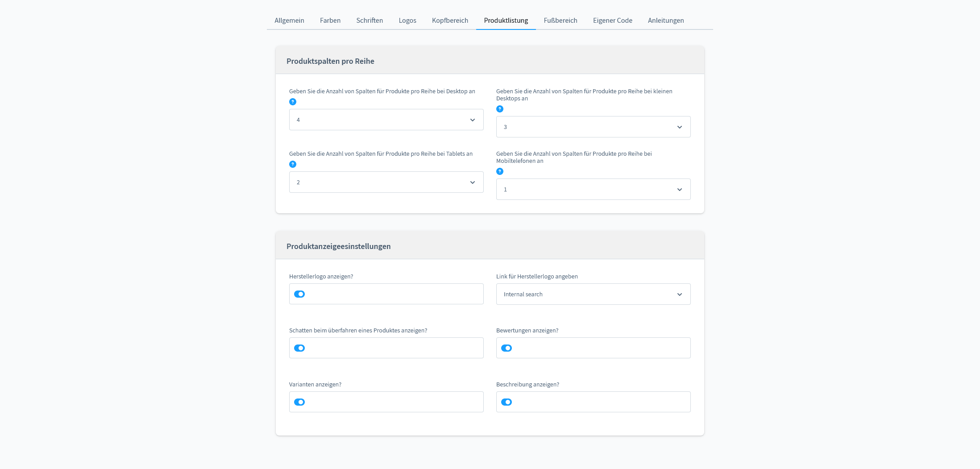Open Desktop columns dropdown showing 4
Screen dimensions: 980x469
[x=386, y=120]
